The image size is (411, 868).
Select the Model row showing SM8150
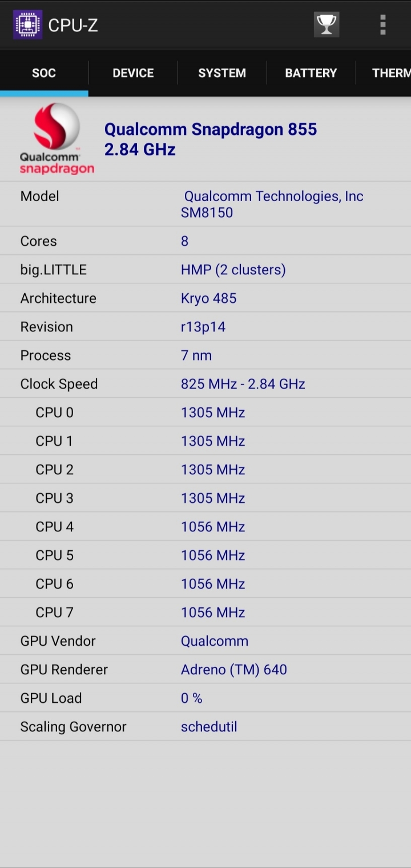pyautogui.click(x=205, y=204)
